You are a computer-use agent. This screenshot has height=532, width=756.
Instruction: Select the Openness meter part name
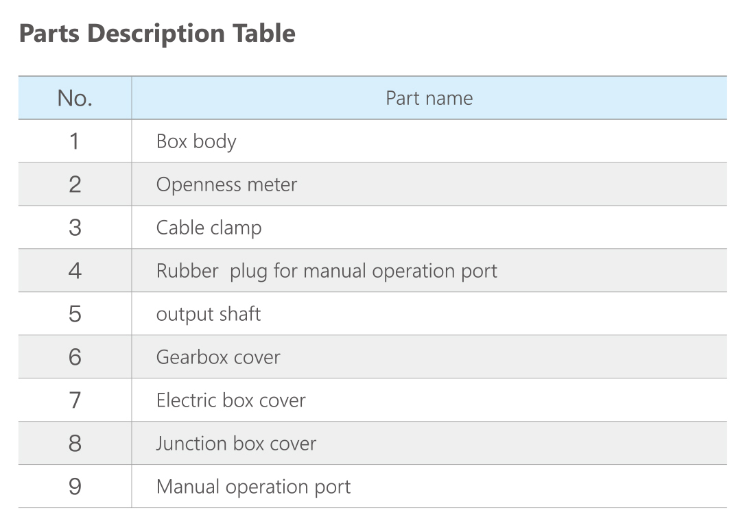pos(226,184)
